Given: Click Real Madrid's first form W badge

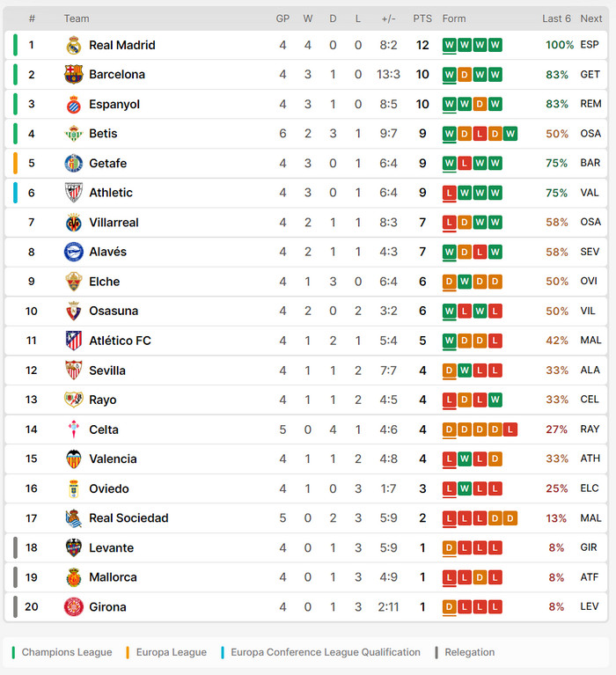Looking at the screenshot, I should coord(450,45).
